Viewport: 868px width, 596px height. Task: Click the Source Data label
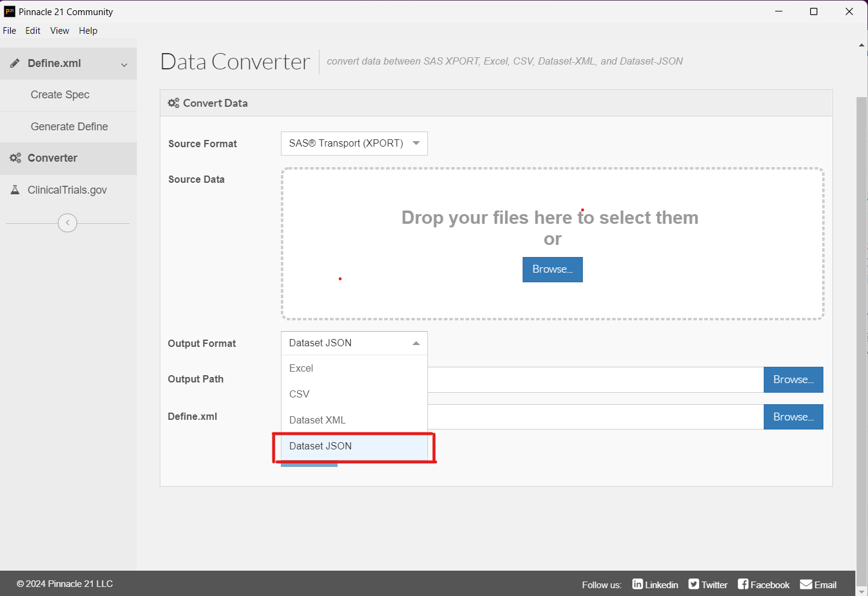(197, 179)
